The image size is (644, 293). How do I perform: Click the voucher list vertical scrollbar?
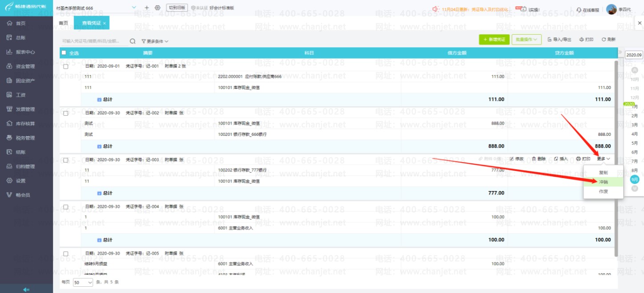point(616,159)
